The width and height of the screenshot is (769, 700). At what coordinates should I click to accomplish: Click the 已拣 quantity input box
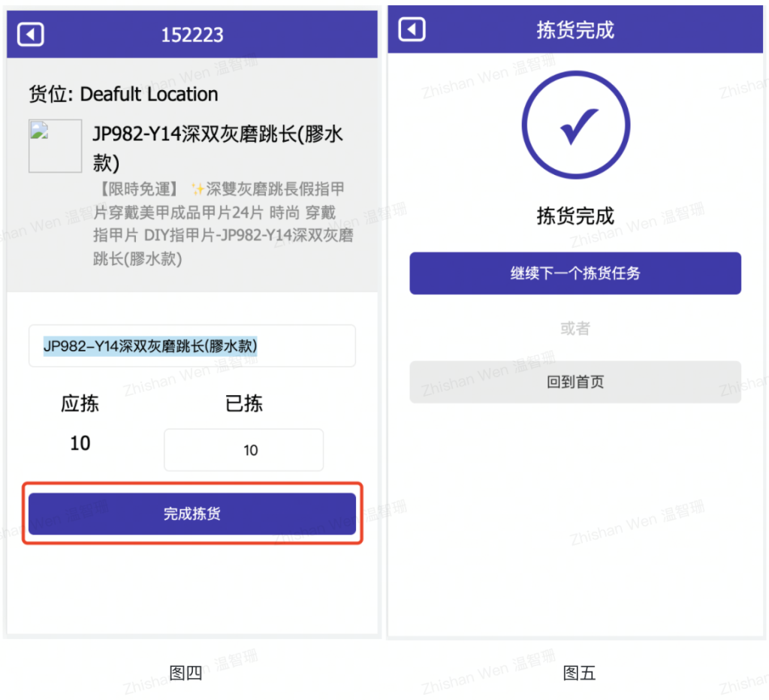pos(243,450)
